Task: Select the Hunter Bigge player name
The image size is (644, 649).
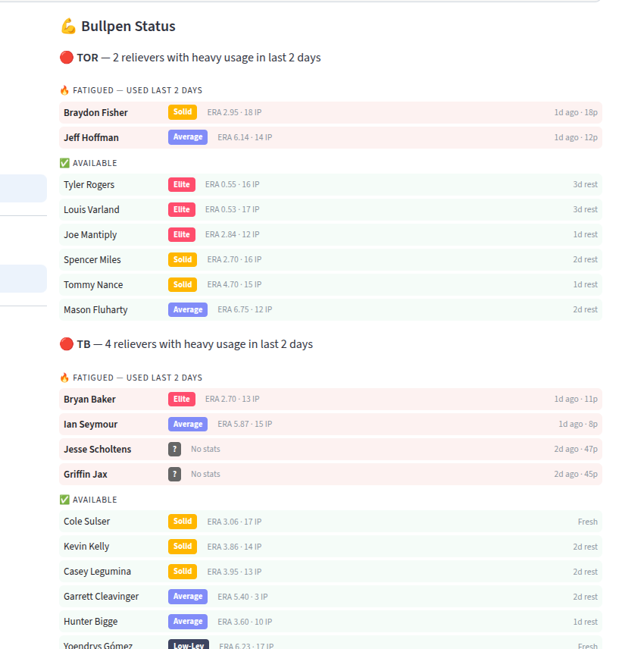Action: point(91,622)
